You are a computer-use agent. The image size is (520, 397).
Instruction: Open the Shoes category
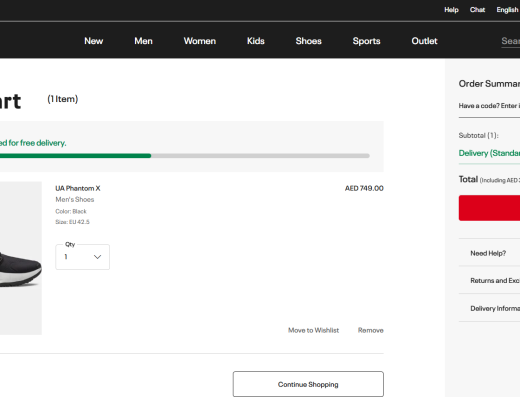coord(308,41)
